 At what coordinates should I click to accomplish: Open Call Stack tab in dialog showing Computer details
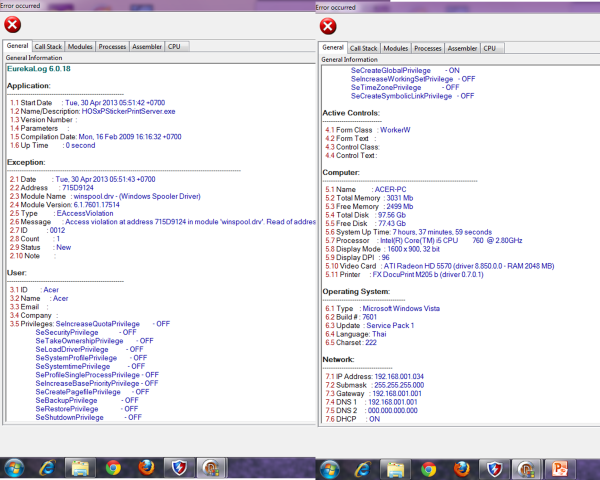(x=364, y=48)
